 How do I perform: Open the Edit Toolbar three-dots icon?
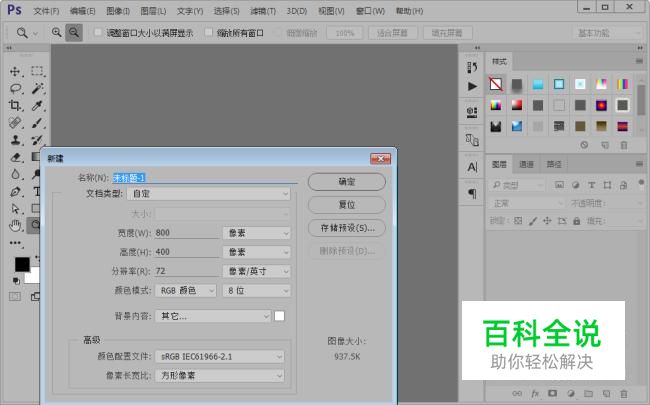click(x=15, y=243)
